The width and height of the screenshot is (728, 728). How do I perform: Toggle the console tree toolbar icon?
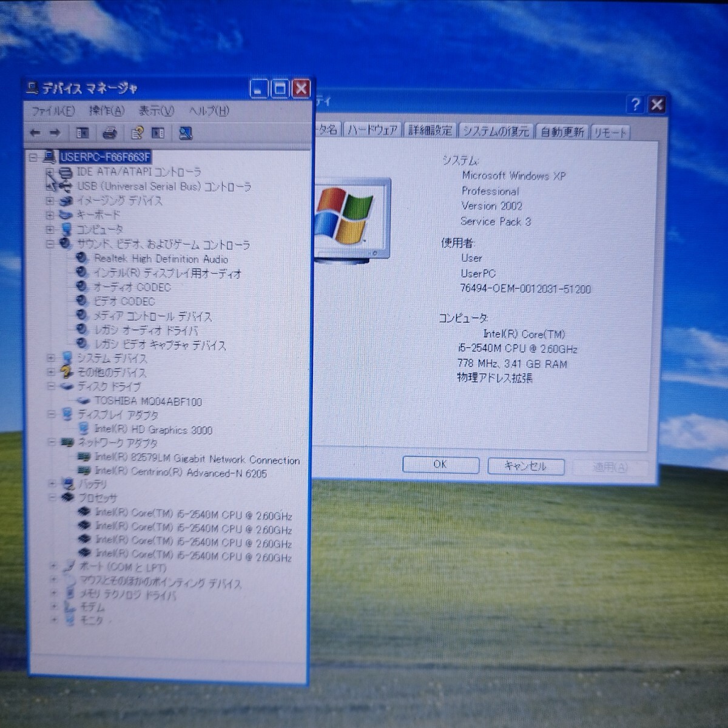point(83,133)
